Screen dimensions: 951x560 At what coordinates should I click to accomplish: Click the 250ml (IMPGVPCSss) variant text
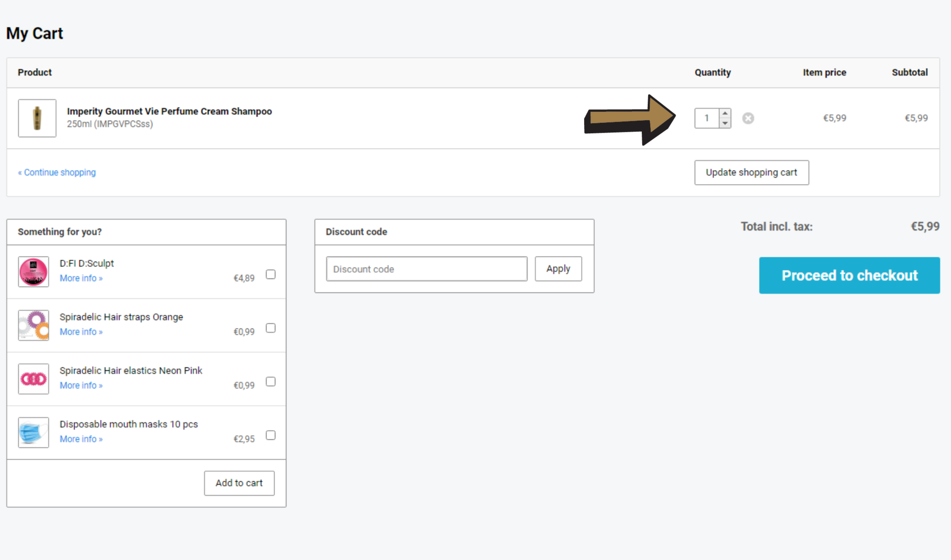110,124
